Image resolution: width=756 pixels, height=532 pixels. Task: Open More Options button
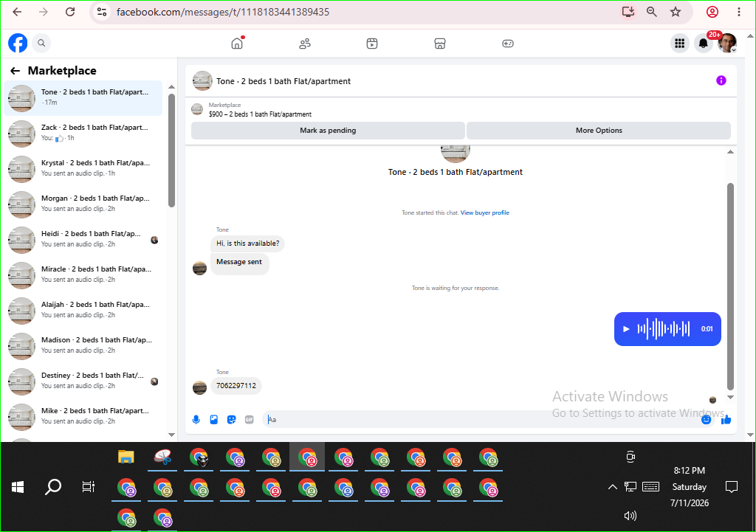599,131
